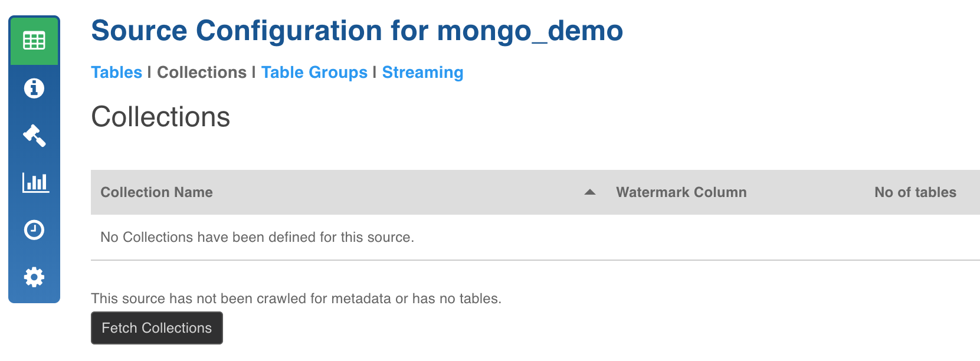The width and height of the screenshot is (980, 361).
Task: Click the large Collections section heading
Action: [160, 117]
